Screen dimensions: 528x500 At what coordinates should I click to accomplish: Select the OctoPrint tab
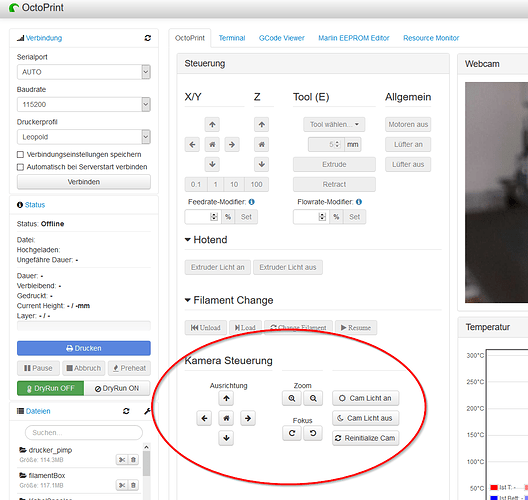[190, 38]
